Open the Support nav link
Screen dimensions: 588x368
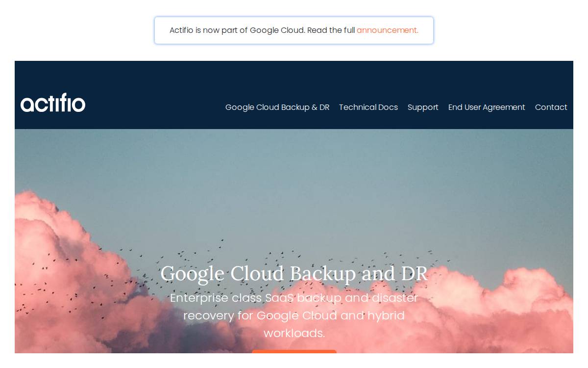click(423, 107)
